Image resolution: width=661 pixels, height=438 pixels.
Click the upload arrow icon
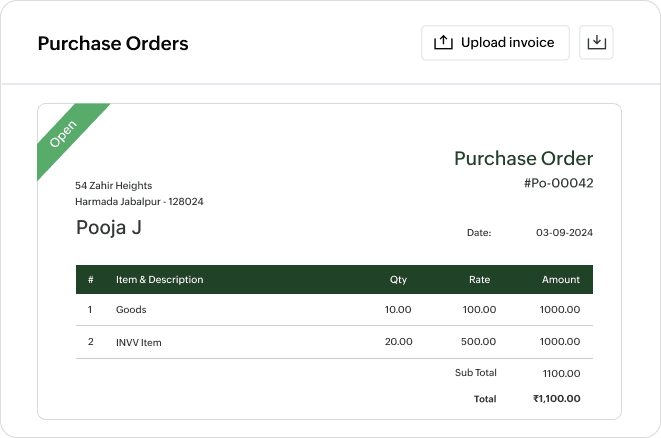[x=443, y=43]
